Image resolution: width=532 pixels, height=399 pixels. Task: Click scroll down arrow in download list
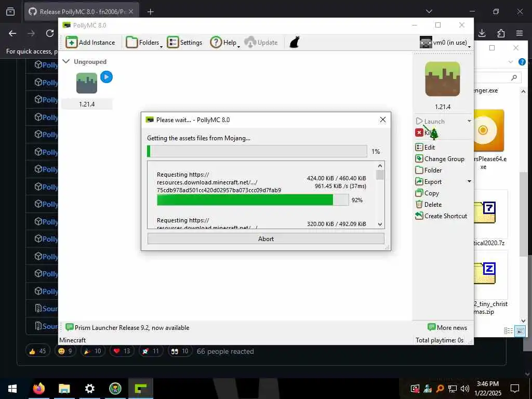(380, 224)
